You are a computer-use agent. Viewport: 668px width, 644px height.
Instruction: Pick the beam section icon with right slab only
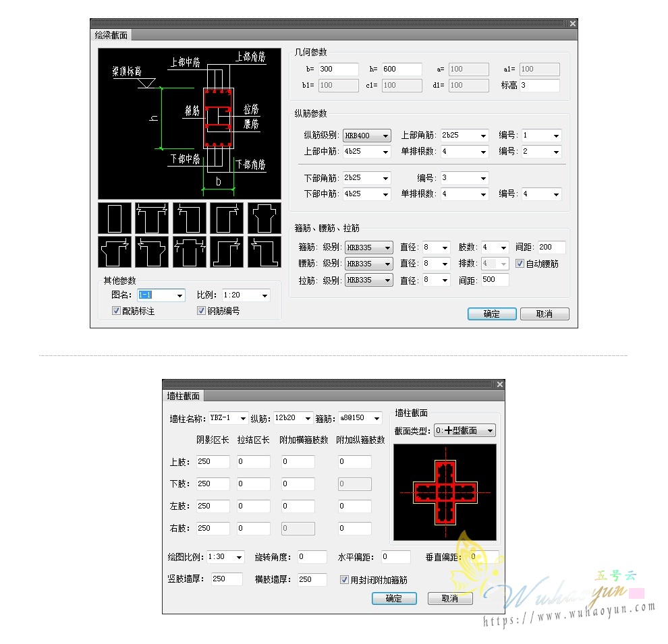[227, 218]
